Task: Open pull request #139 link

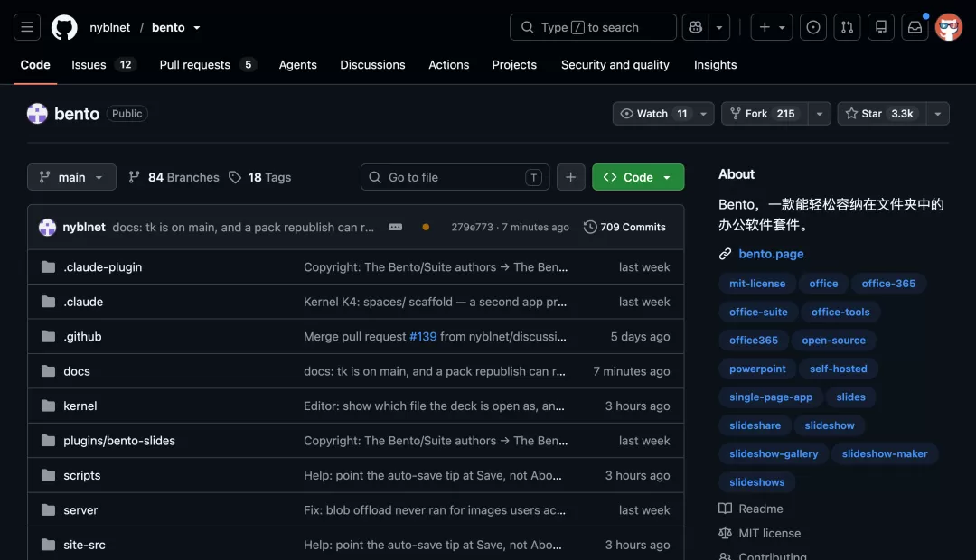Action: point(423,337)
